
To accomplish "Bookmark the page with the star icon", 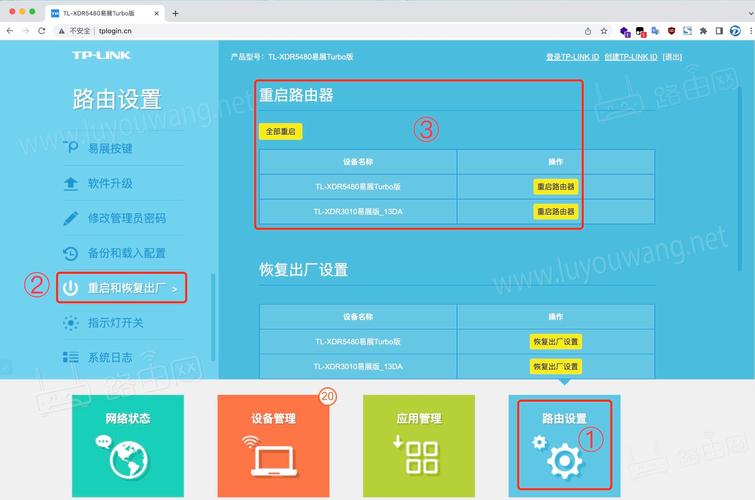I will (x=604, y=31).
